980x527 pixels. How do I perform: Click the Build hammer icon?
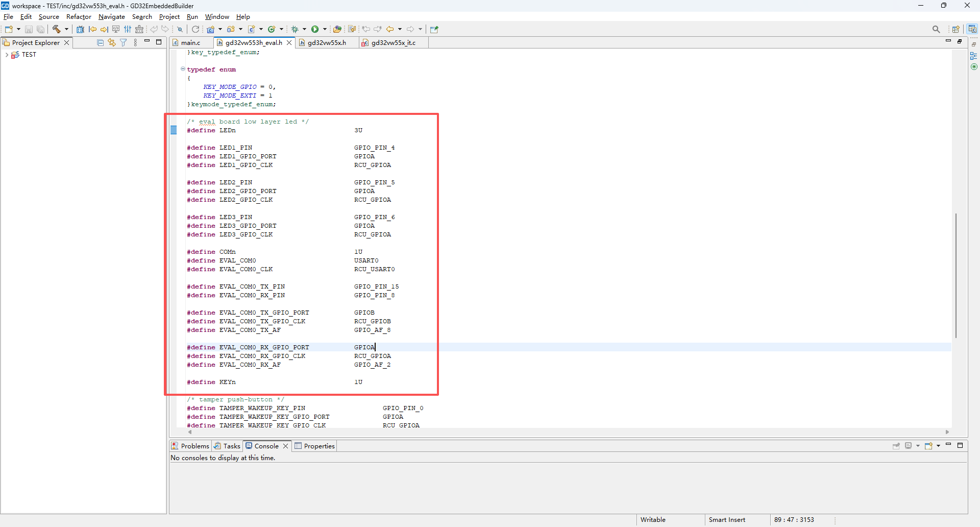(x=57, y=29)
